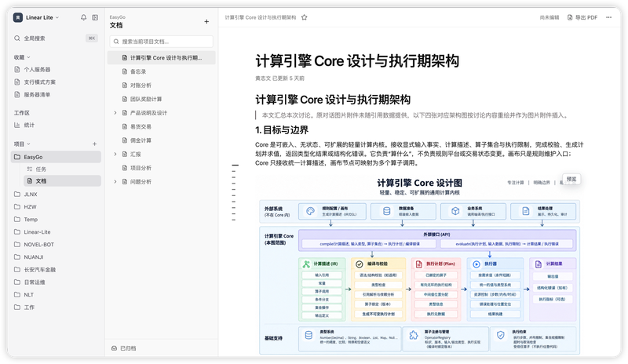628x364 pixels.
Task: Open the more options ellipsis menu
Action: (609, 17)
